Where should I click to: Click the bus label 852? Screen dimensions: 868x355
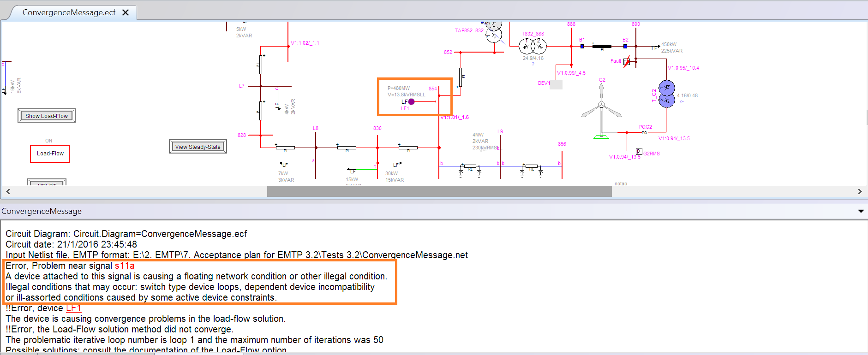coord(448,53)
